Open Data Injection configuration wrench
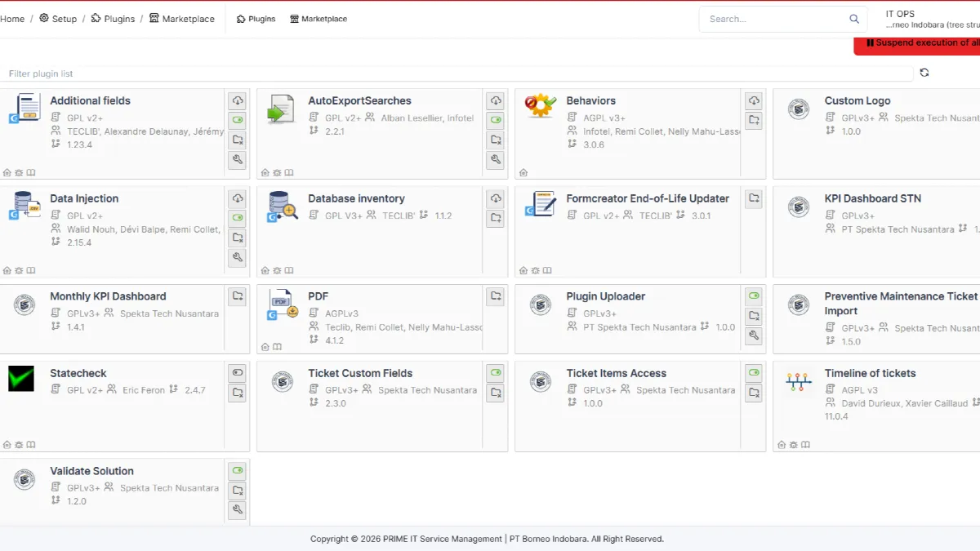980x551 pixels. click(238, 258)
